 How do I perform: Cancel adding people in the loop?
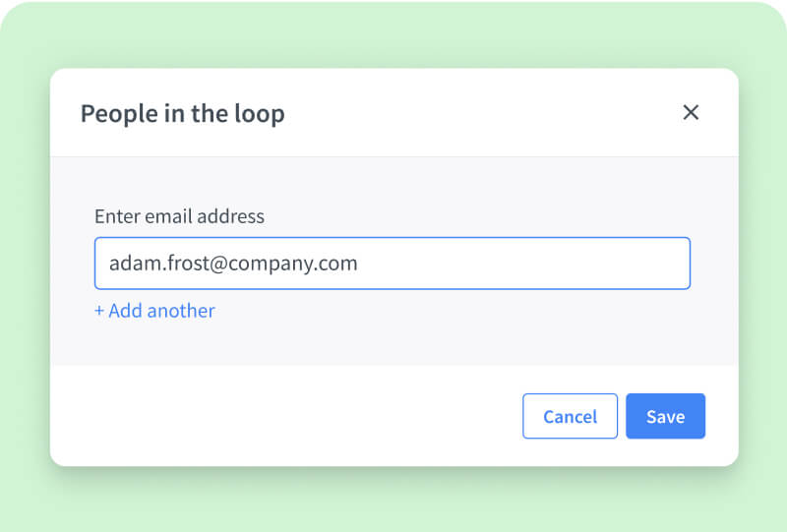(570, 416)
